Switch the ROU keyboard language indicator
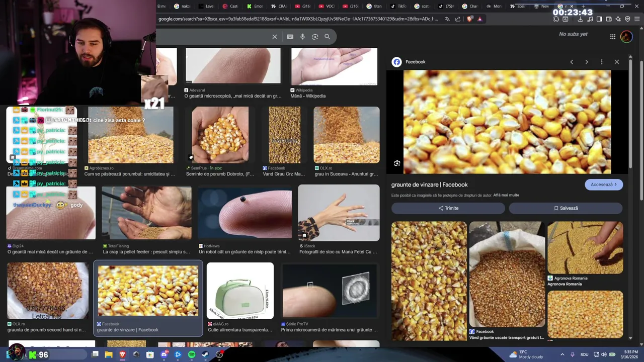644x362 pixels. click(584, 354)
